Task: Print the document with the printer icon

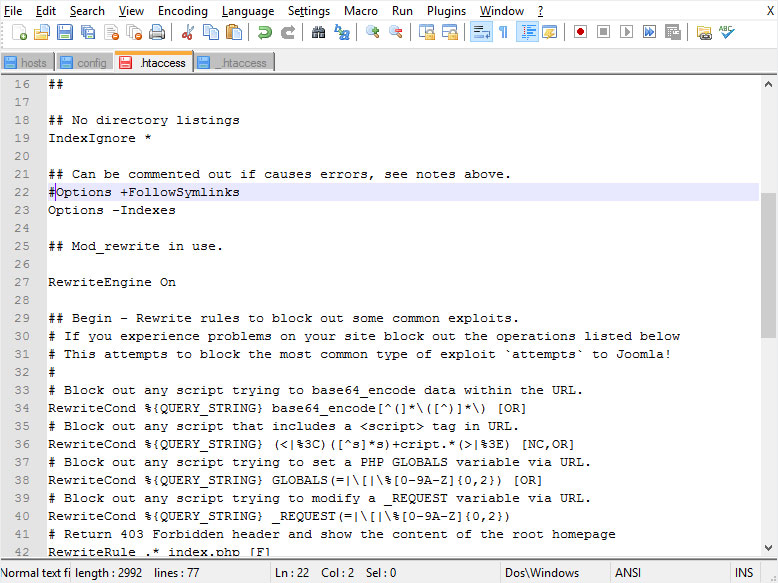Action: [157, 32]
